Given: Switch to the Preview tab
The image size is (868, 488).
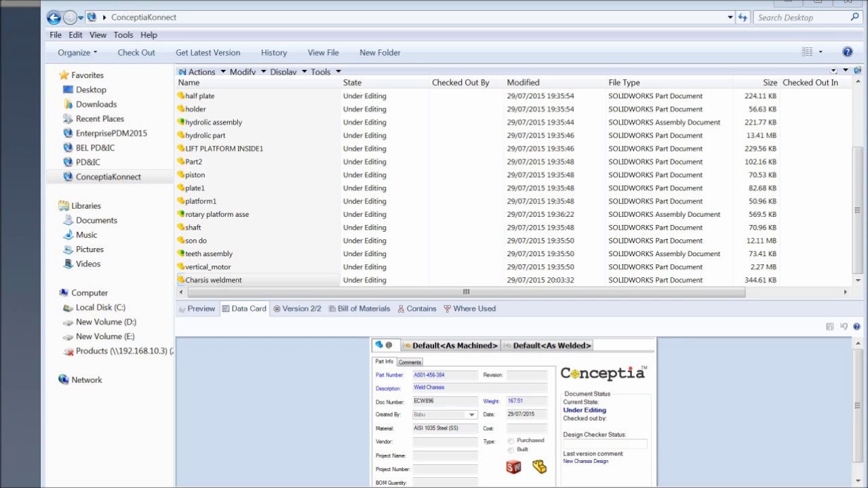Looking at the screenshot, I should tap(197, 308).
